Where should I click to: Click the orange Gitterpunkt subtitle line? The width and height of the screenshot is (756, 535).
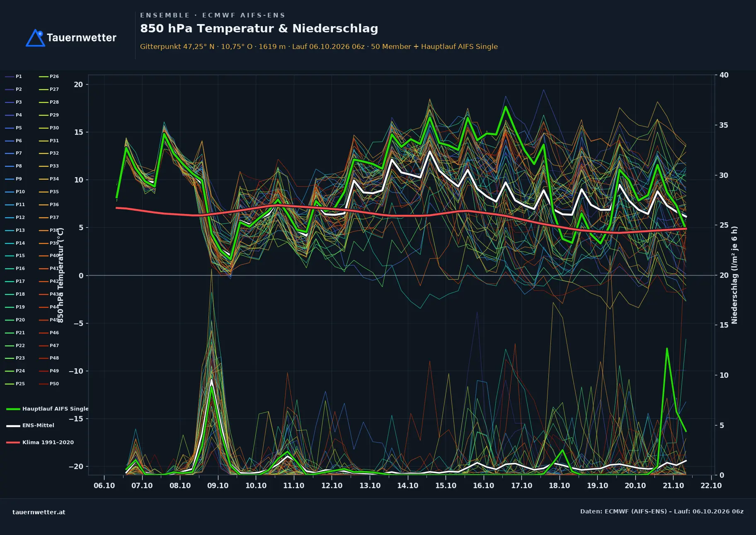pyautogui.click(x=319, y=46)
